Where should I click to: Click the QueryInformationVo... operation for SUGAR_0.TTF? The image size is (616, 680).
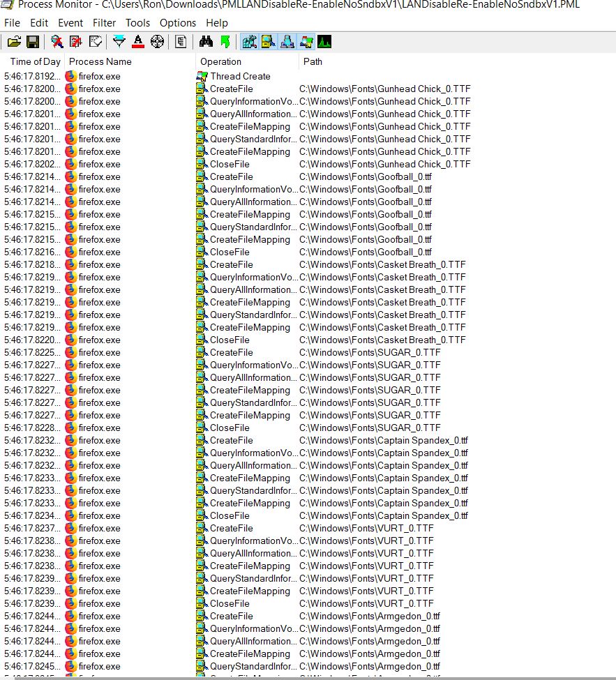coord(254,365)
